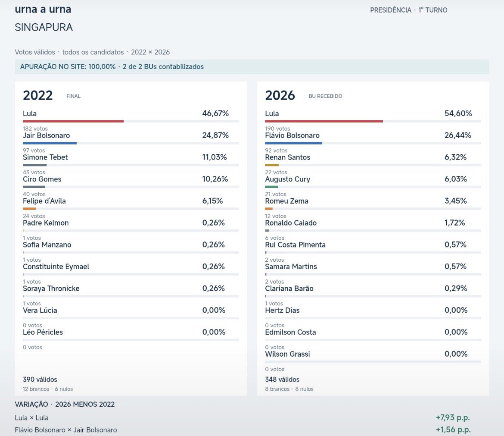The height and width of the screenshot is (436, 504).
Task: Click the '8 brancos · 8 nulos' line
Action: (x=289, y=389)
